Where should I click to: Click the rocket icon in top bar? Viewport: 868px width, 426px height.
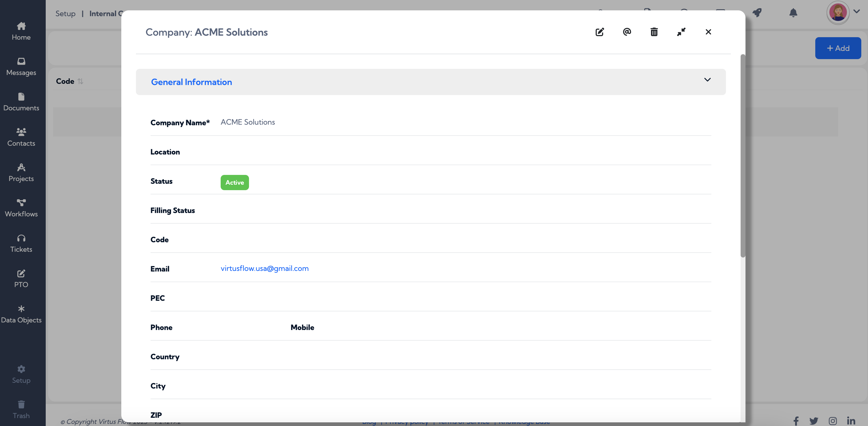[757, 13]
